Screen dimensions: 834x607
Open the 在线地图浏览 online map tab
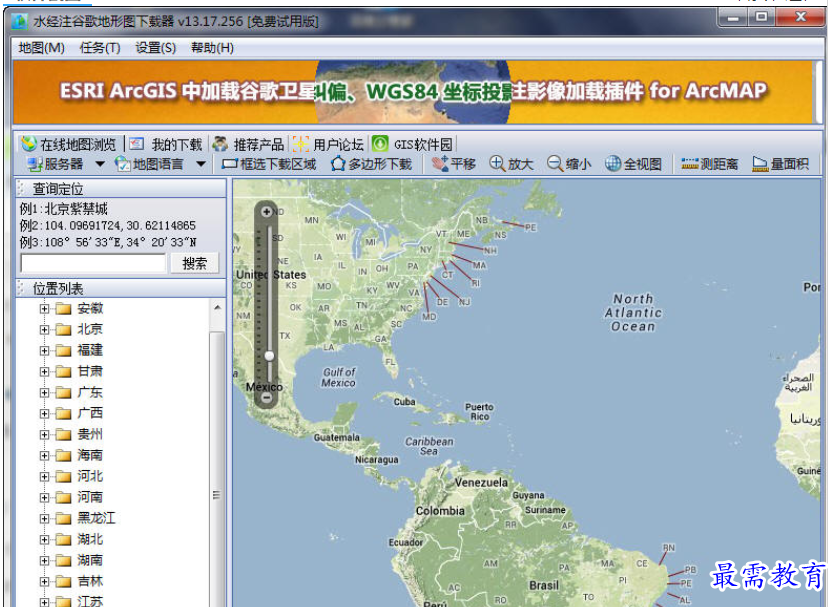(68, 144)
